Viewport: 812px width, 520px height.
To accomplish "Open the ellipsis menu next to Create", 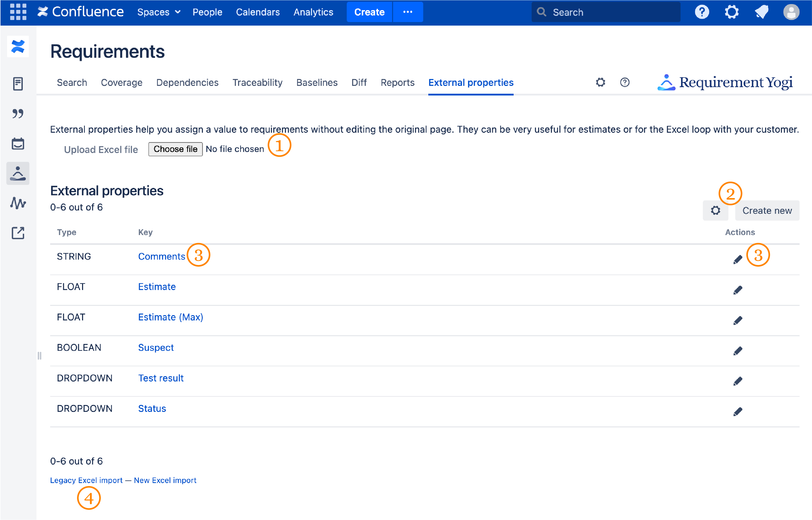I will pyautogui.click(x=408, y=12).
